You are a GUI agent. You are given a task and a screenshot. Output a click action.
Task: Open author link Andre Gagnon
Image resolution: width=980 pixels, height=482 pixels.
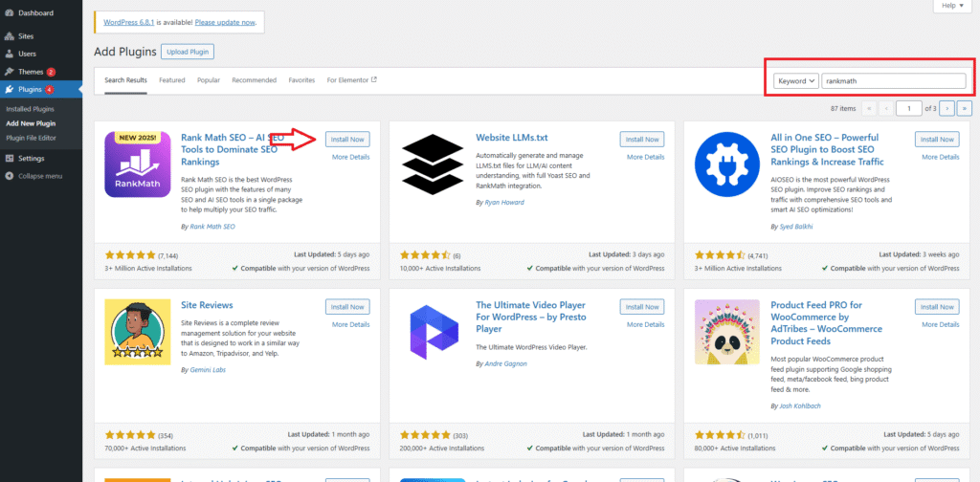pyautogui.click(x=505, y=363)
